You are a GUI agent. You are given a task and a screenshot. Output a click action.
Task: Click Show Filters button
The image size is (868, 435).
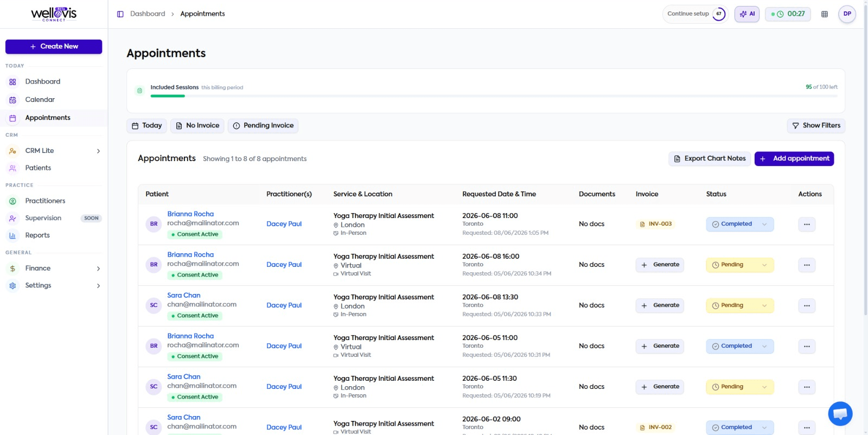click(816, 126)
